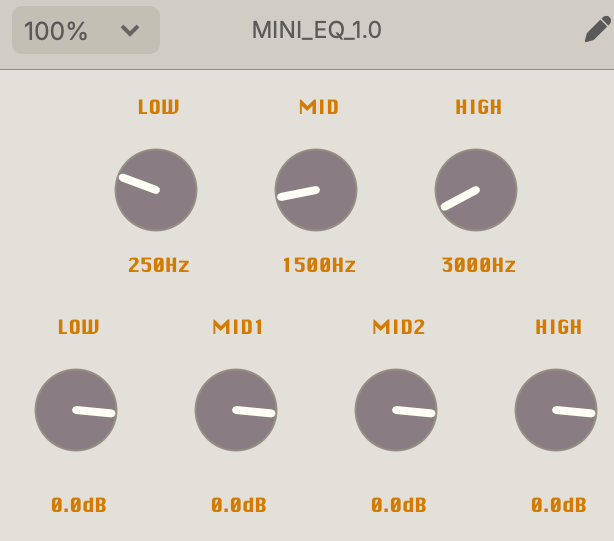Open the 100% zoom dropdown
This screenshot has height=541, width=614.
click(x=85, y=30)
